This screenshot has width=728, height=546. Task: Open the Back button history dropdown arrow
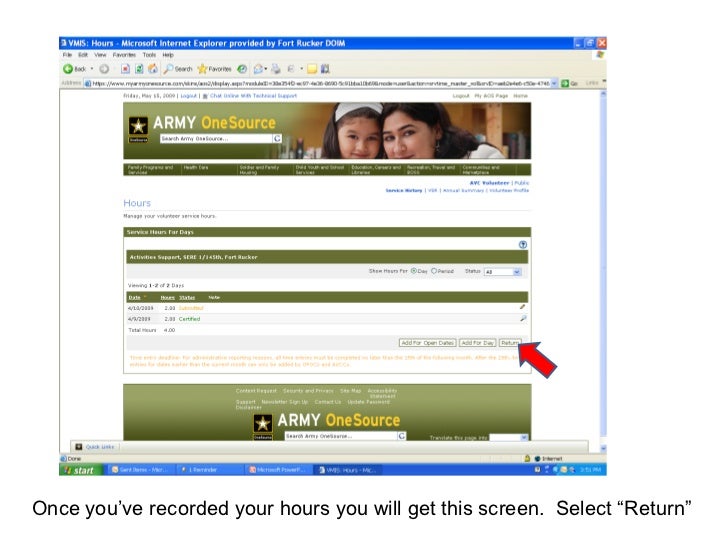pyautogui.click(x=92, y=69)
